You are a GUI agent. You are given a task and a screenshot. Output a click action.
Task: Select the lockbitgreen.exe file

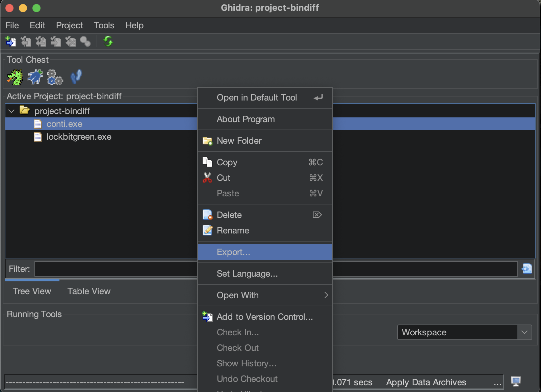[x=79, y=137]
